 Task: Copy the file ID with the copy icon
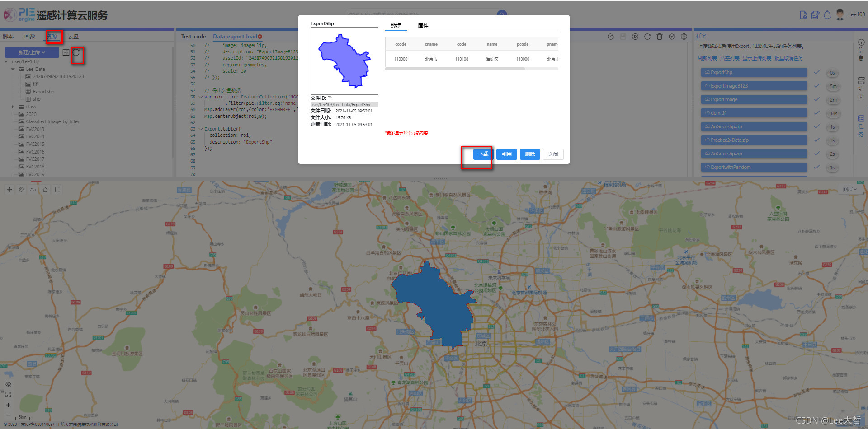pyautogui.click(x=330, y=98)
